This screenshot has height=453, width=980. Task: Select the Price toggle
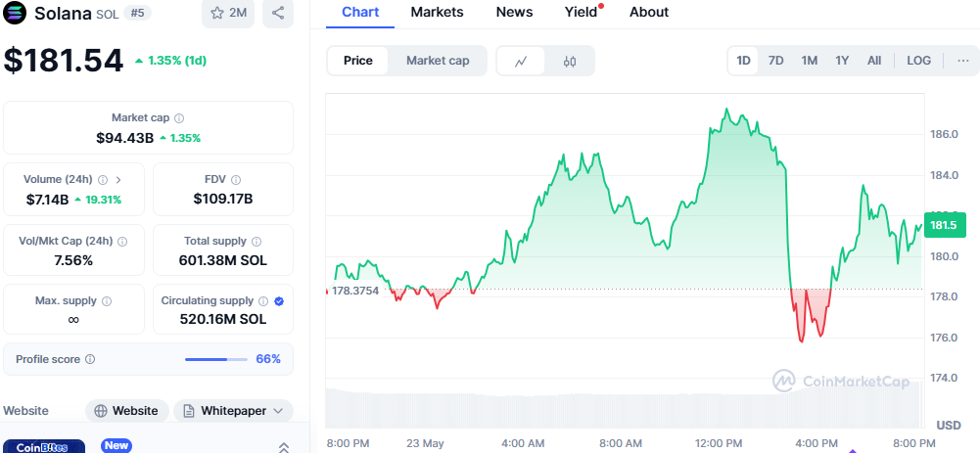357,61
